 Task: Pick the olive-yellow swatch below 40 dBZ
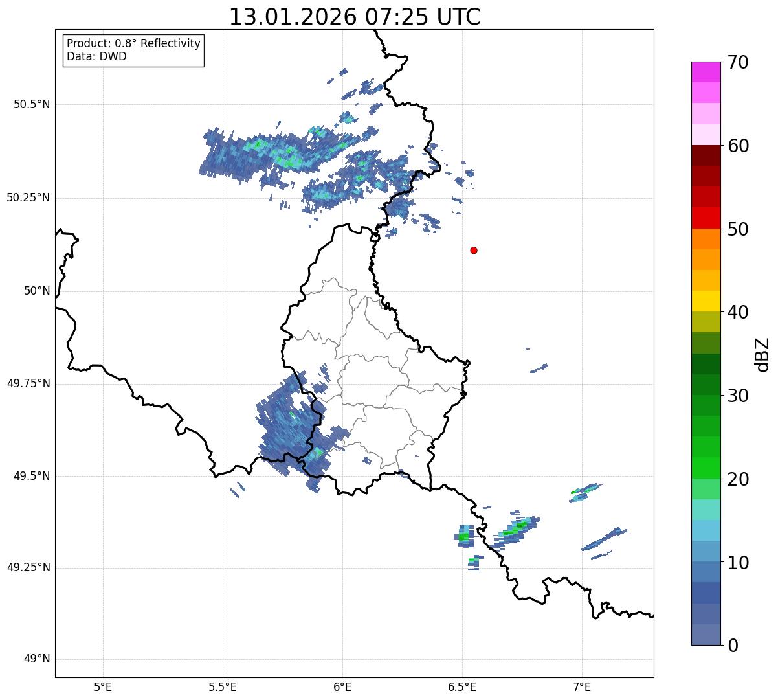tap(706, 322)
